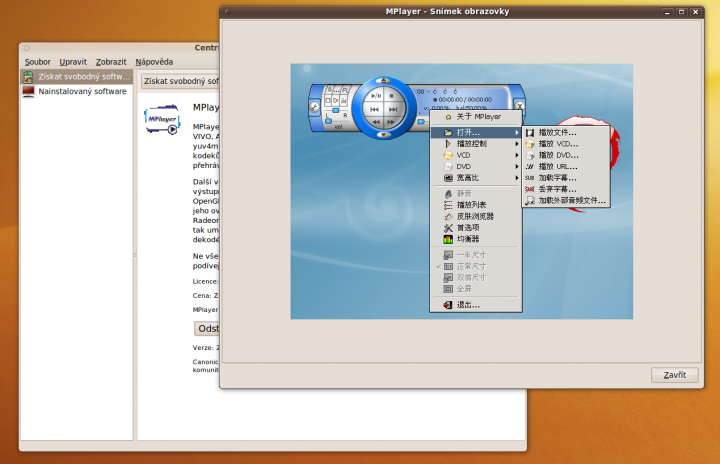720x464 pixels.
Task: Click the enlarged MPlayer screenshot image
Action: coord(461,191)
